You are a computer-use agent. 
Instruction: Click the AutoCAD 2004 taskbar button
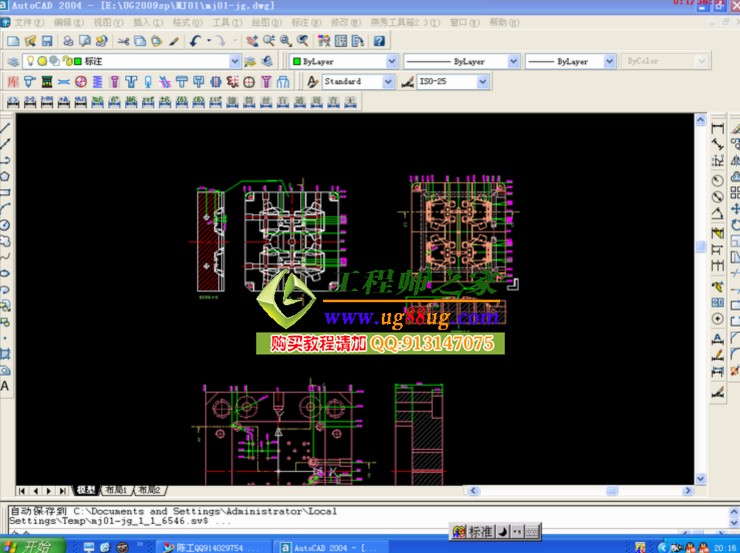[x=331, y=547]
